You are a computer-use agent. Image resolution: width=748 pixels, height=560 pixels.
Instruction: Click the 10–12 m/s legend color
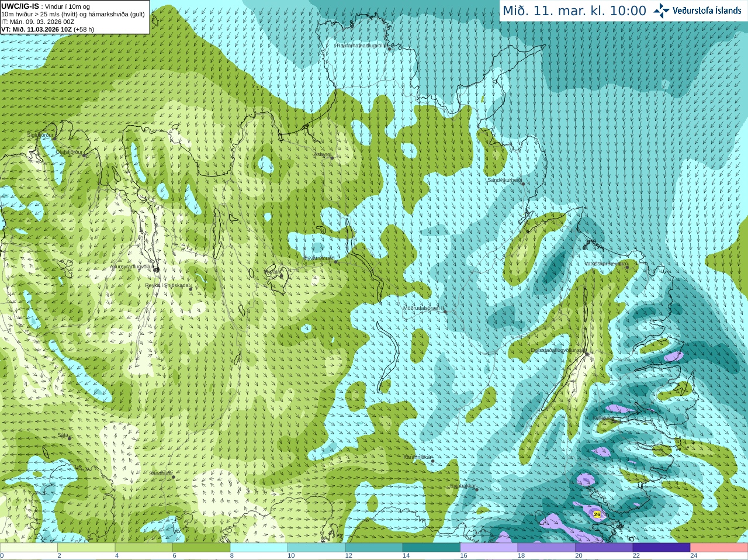(316, 548)
